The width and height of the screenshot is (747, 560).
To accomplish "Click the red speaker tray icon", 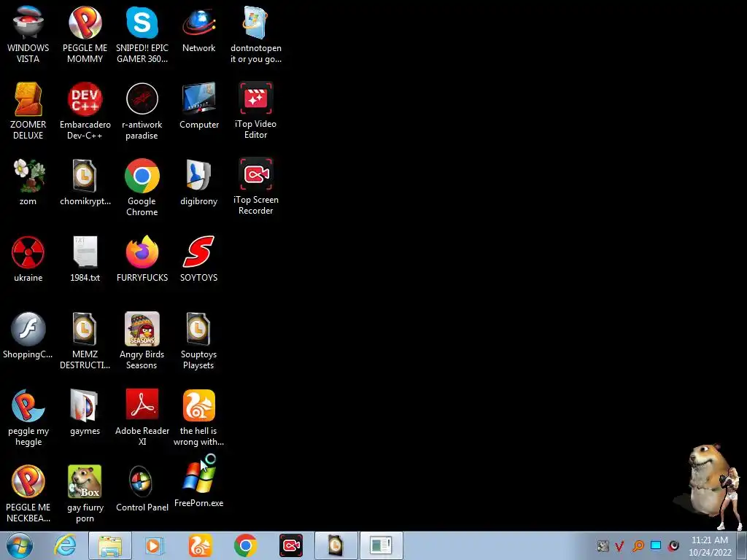I will tap(673, 545).
